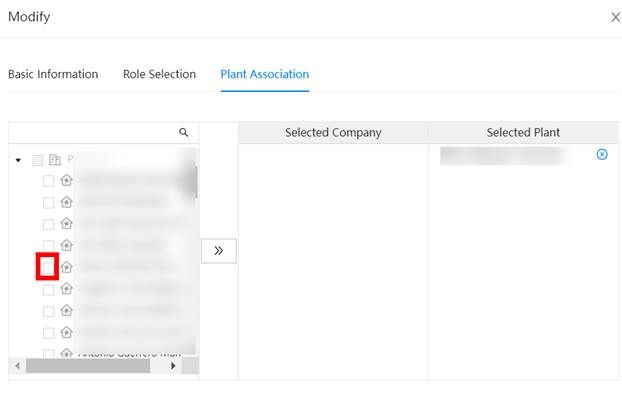Close the Modify dialog
Viewport: 622px width, 397px height.
coord(615,17)
